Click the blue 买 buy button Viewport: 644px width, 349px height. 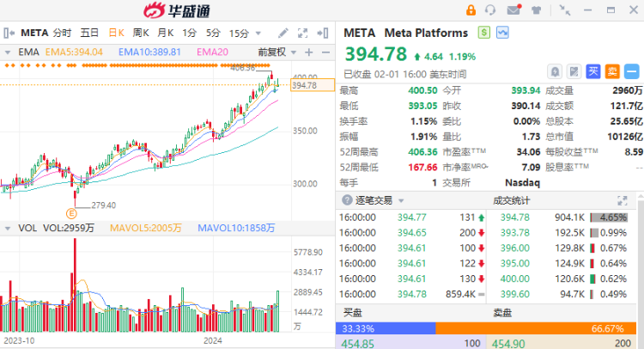click(x=593, y=71)
